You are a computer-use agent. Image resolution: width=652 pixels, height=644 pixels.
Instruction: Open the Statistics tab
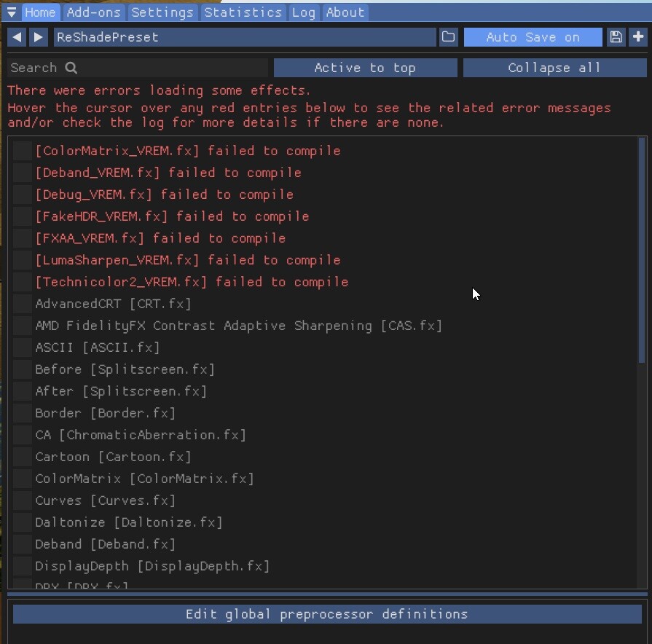coord(243,12)
